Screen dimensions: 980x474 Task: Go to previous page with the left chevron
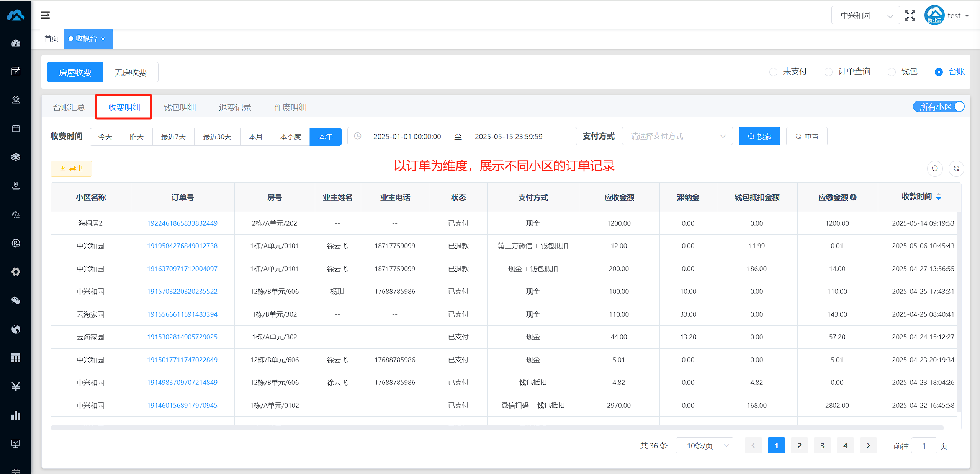tap(753, 446)
